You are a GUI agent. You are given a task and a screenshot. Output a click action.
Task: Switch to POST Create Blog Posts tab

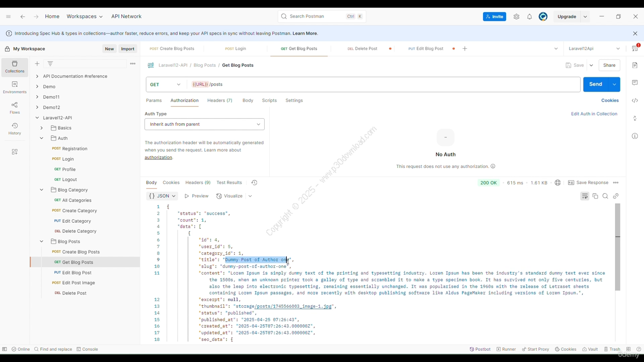coord(172,49)
